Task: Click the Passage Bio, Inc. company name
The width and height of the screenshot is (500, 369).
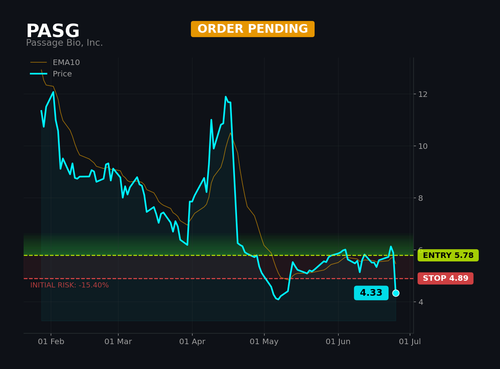Action: [x=64, y=43]
